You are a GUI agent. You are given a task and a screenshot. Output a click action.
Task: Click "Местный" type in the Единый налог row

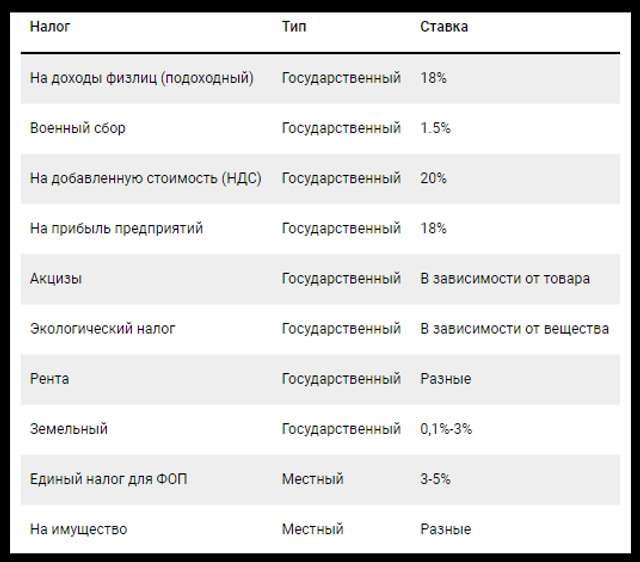point(312,479)
